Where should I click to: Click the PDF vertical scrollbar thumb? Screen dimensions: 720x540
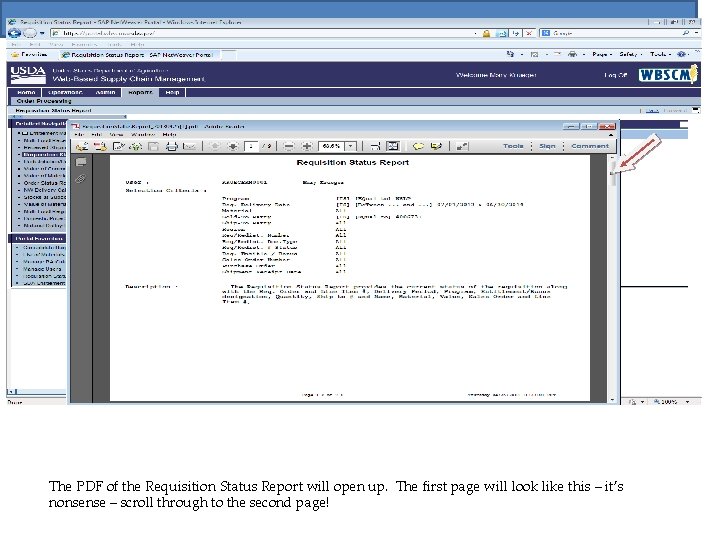612,172
